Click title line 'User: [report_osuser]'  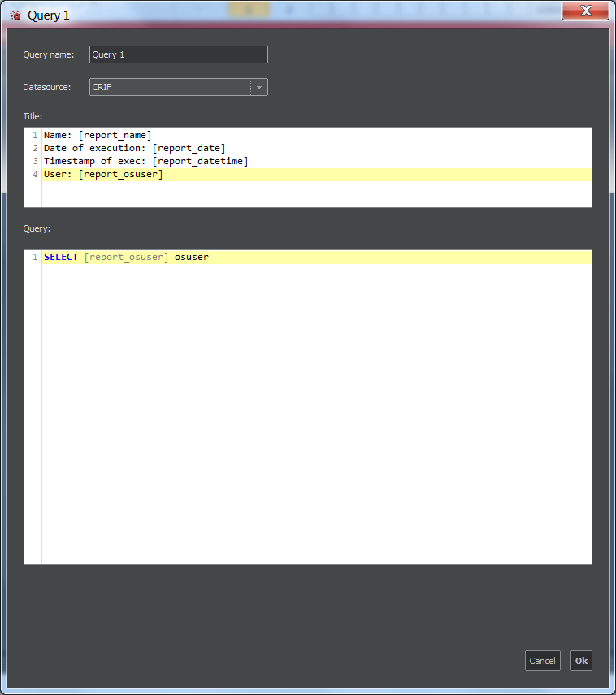tap(103, 174)
